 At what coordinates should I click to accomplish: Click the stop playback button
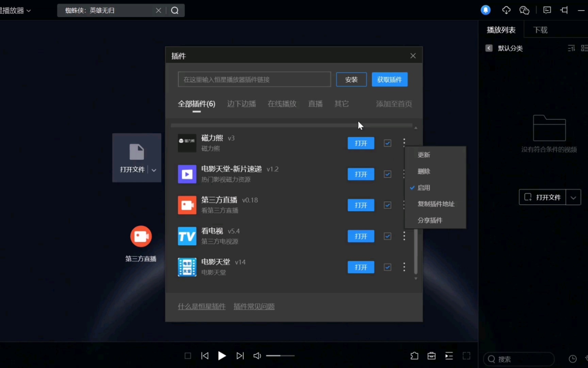[187, 356]
